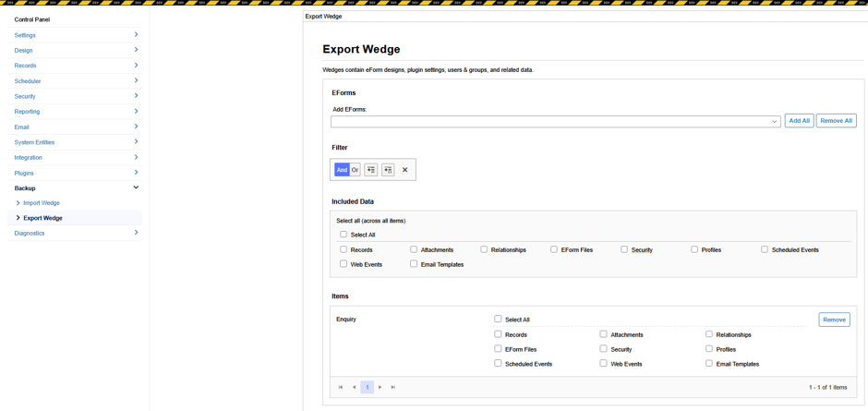Tick Attachments for the Enquiry item

603,334
